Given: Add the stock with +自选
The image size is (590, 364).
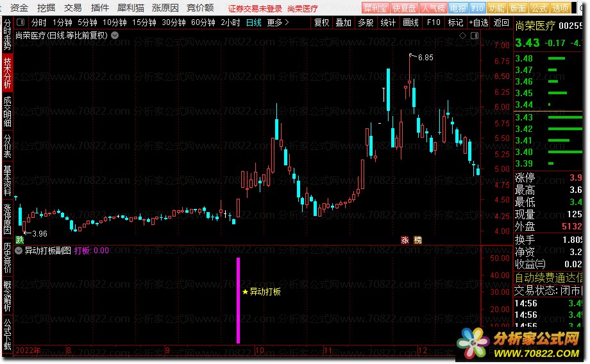Looking at the screenshot, I should point(478,22).
